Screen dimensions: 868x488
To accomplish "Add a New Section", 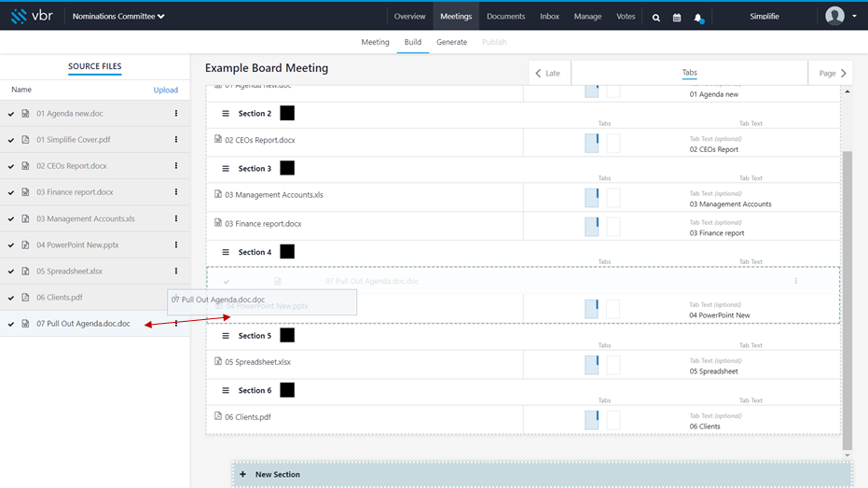I will pyautogui.click(x=543, y=475).
